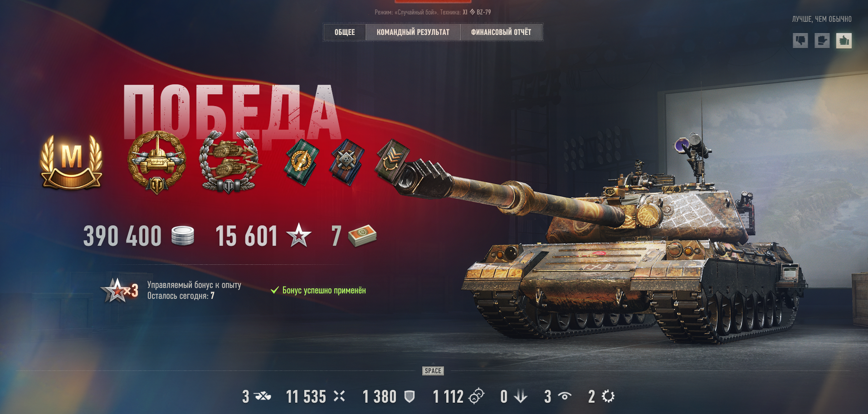Viewport: 868px width, 414px height.
Task: Open the Общее tab
Action: [345, 32]
